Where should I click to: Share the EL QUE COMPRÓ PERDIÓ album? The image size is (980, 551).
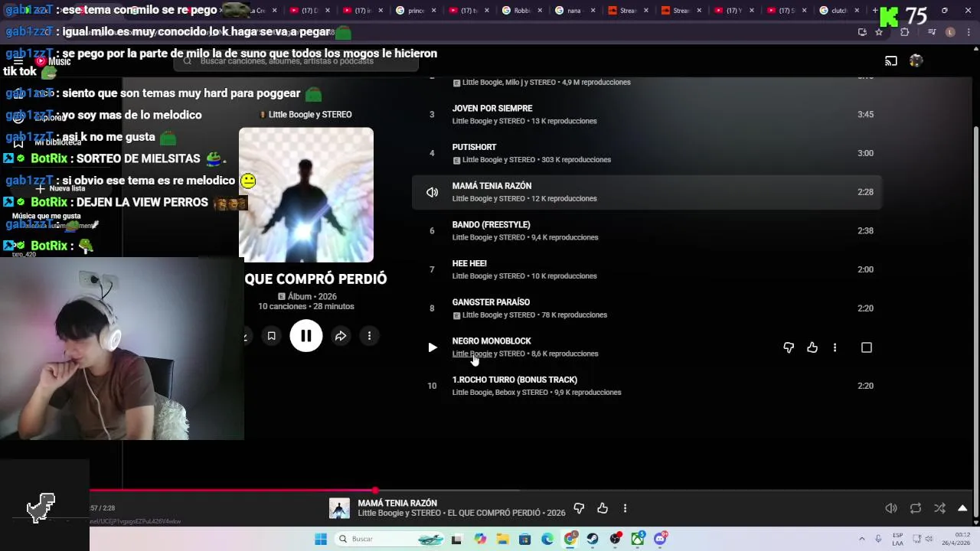(x=341, y=336)
